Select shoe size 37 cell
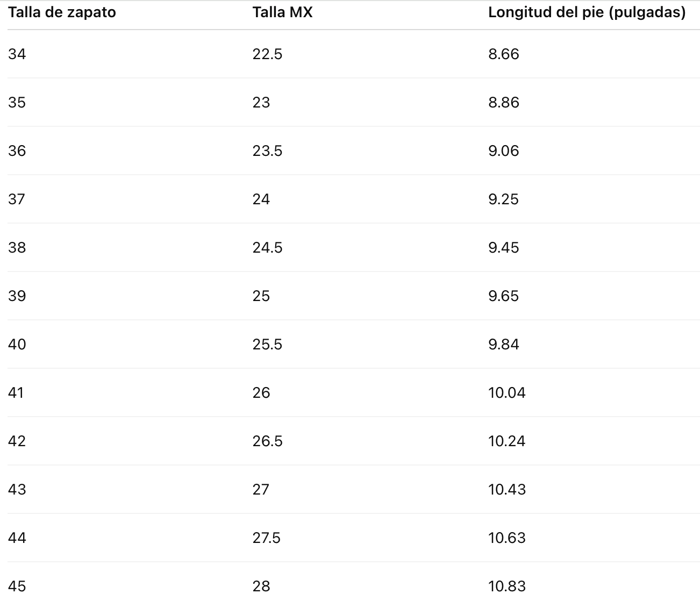This screenshot has height=601, width=700. tap(17, 199)
